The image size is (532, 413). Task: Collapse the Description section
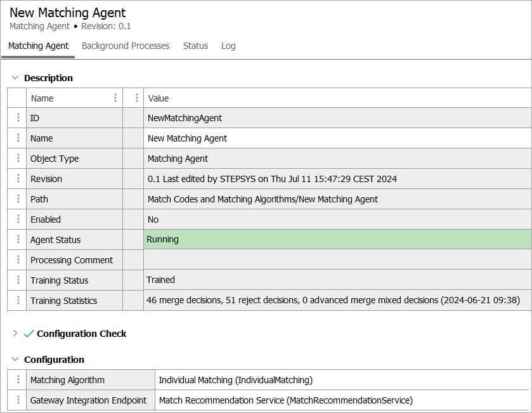pos(15,78)
